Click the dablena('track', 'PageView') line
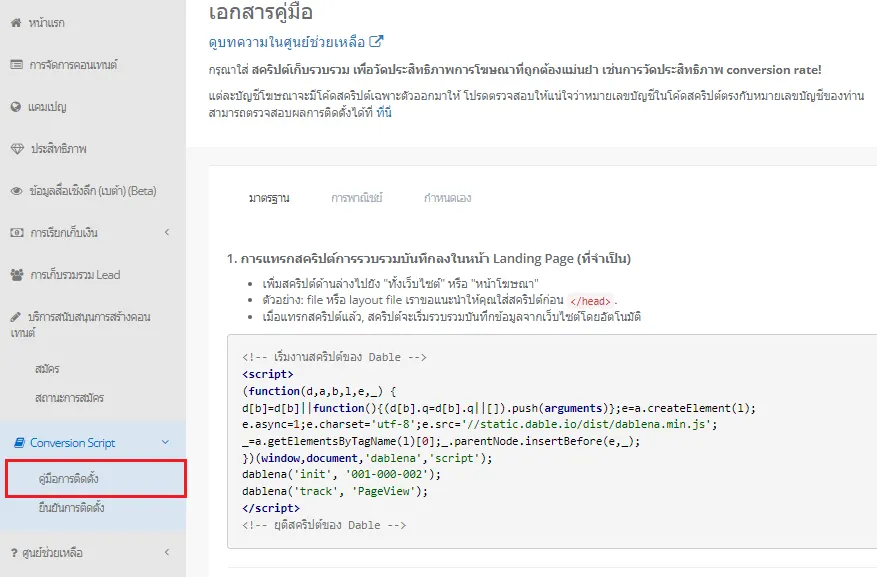Viewport: 877px width, 577px height. (334, 491)
